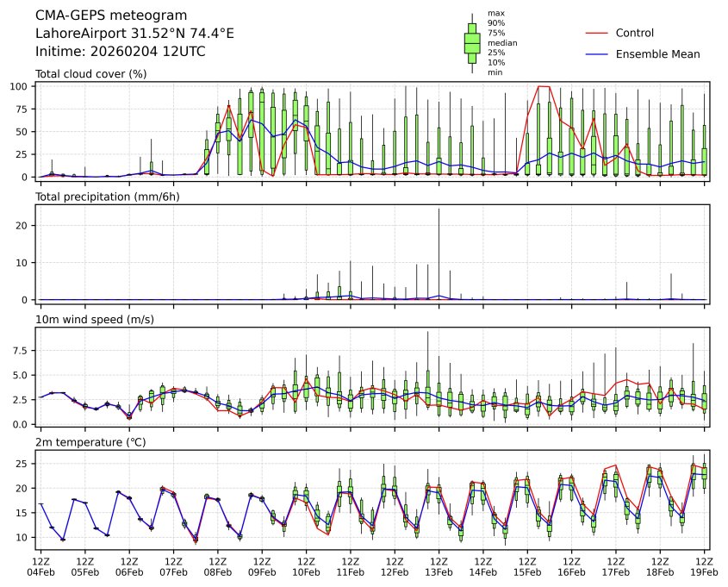
Task: Click the blue Ensemble Mean legend line
Action: 598,54
